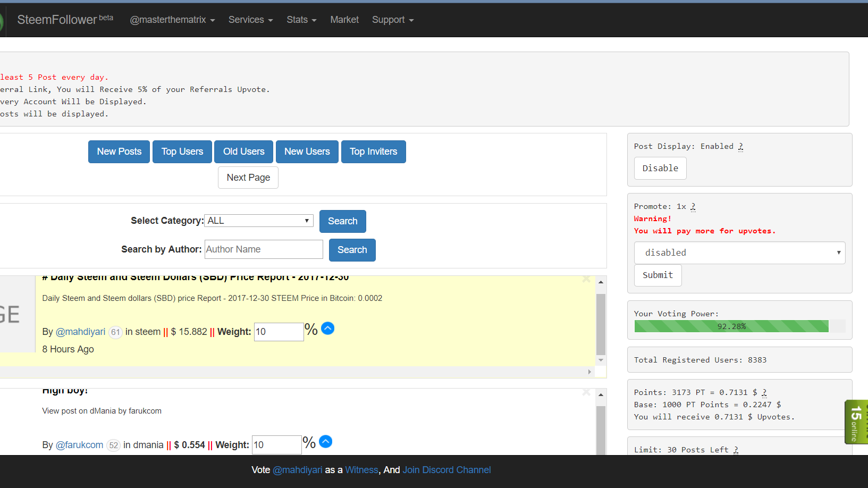Upvote the farukcom post with the arrow icon
This screenshot has height=488, width=868.
coord(326,442)
